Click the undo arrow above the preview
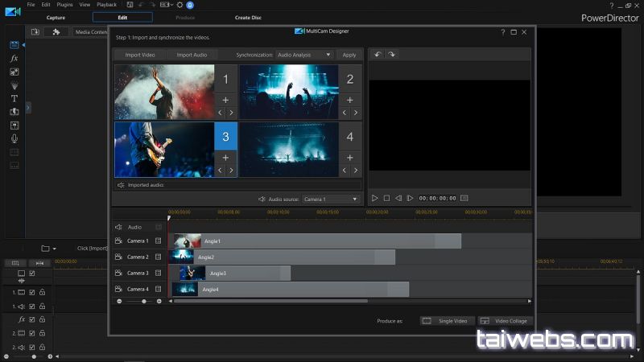 pyautogui.click(x=378, y=55)
